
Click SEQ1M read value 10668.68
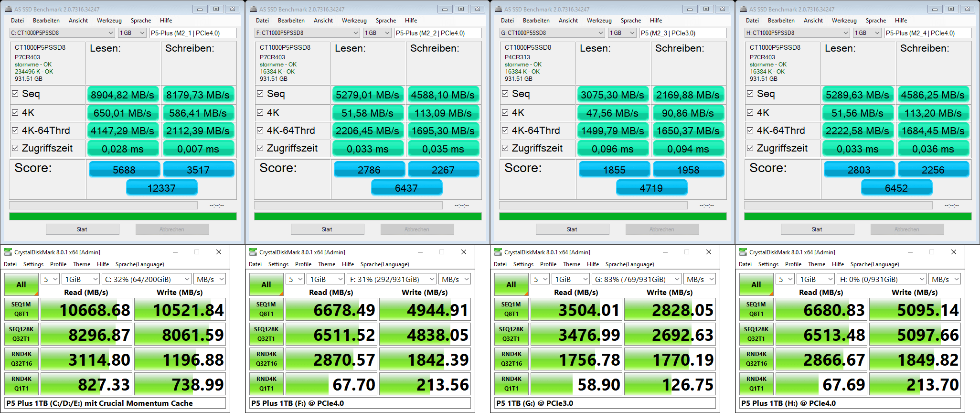tap(86, 310)
